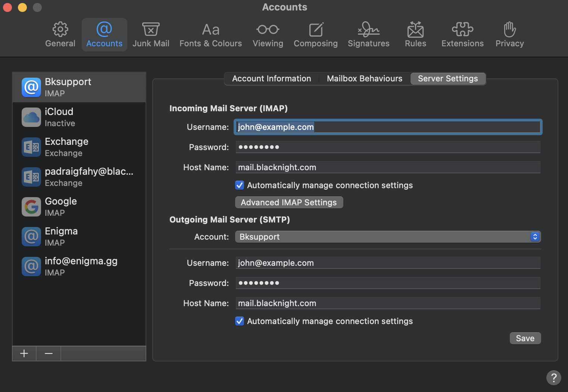Expand the outgoing Account dropdown
Viewport: 568px width, 392px height.
click(387, 237)
